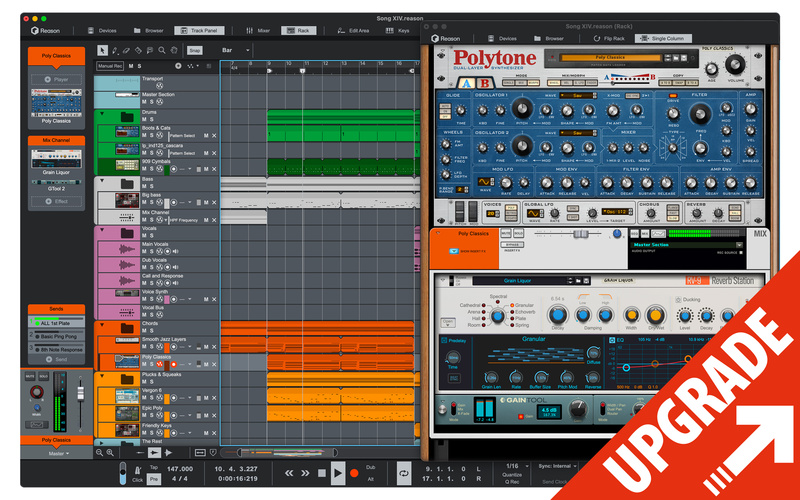800x500 pixels.
Task: Select the Eraser tool
Action: point(127,50)
